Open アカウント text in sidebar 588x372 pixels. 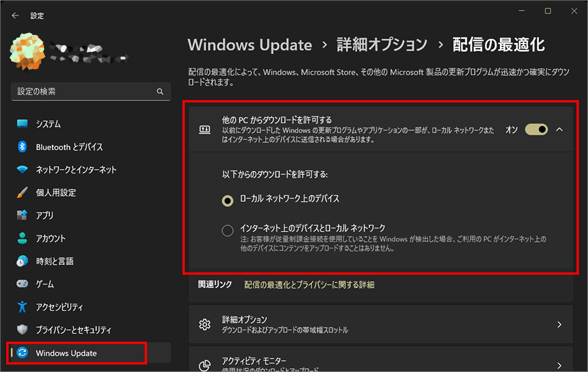[51, 238]
